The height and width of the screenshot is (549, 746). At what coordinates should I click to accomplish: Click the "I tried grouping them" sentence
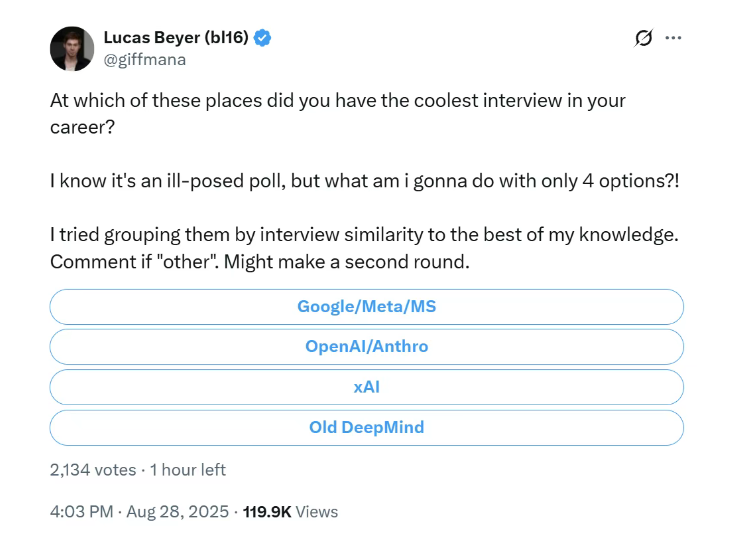tap(364, 235)
